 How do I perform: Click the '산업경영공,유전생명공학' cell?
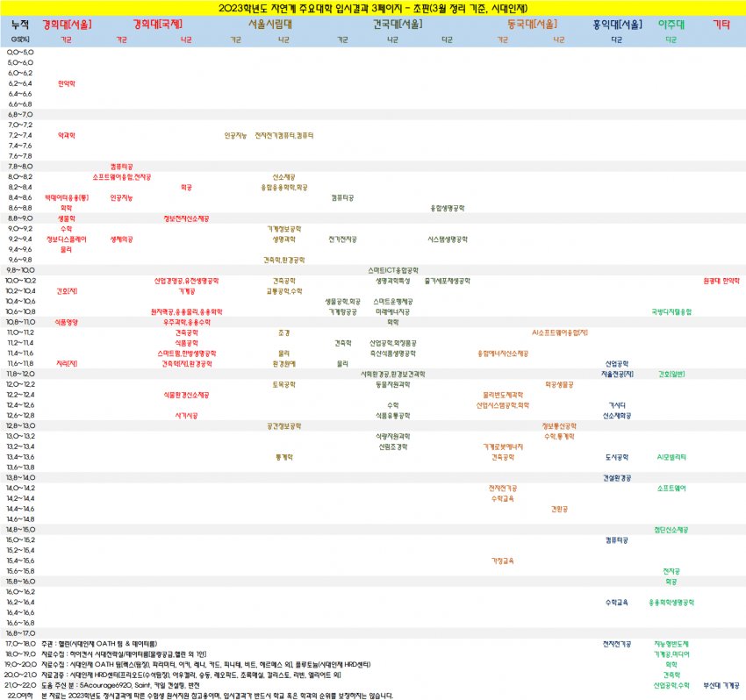click(186, 281)
